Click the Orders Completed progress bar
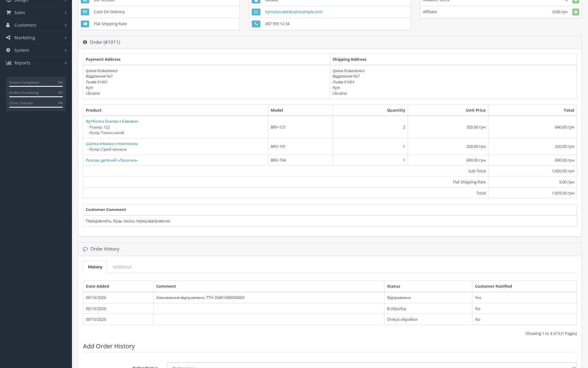 click(x=36, y=86)
